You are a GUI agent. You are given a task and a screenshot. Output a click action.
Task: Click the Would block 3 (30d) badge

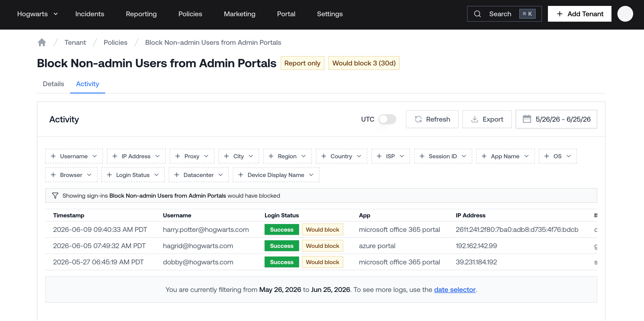(x=364, y=63)
